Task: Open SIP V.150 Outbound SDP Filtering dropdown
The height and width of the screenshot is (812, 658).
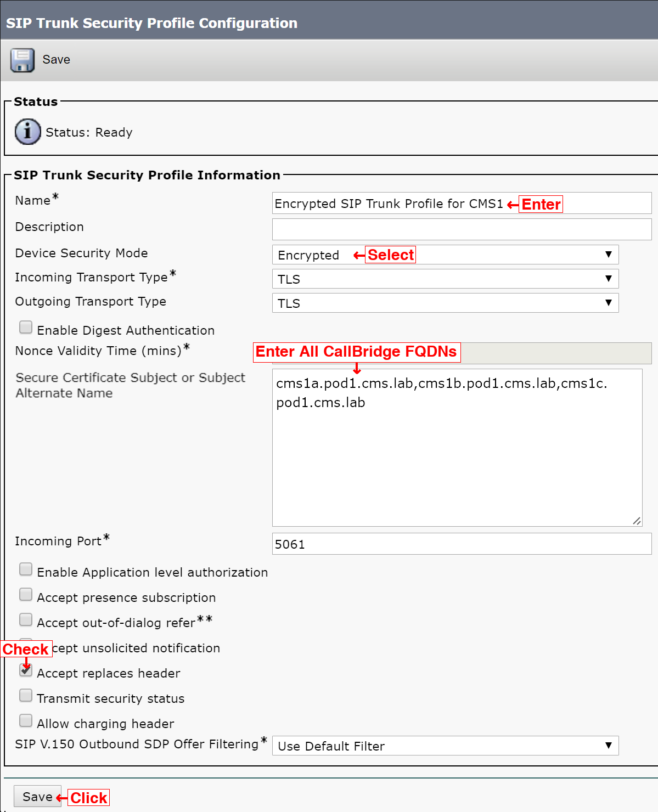Action: click(x=445, y=746)
